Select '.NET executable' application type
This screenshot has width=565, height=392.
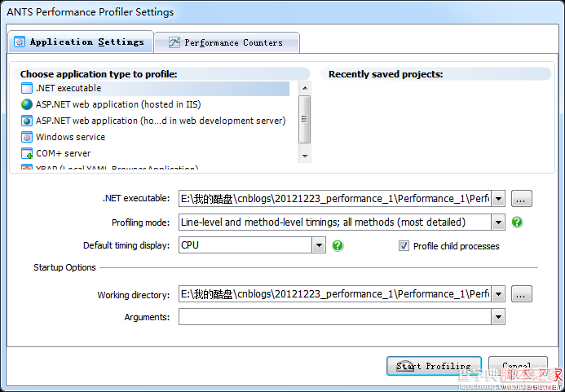coord(155,88)
